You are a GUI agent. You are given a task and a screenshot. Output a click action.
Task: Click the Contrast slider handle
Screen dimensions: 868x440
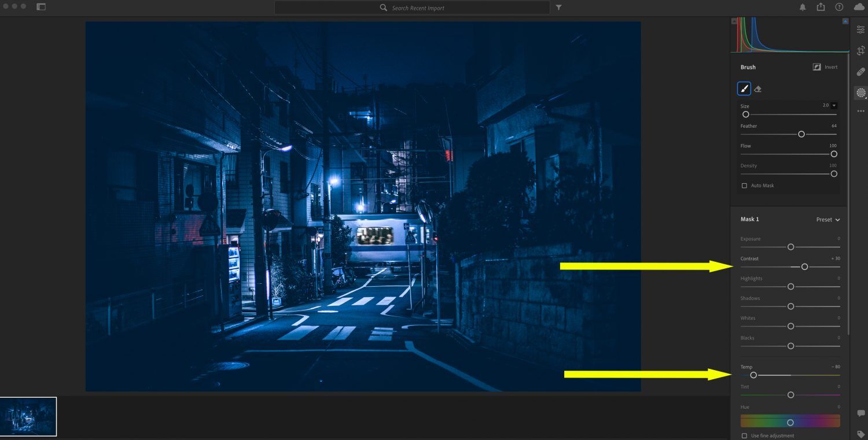click(804, 267)
